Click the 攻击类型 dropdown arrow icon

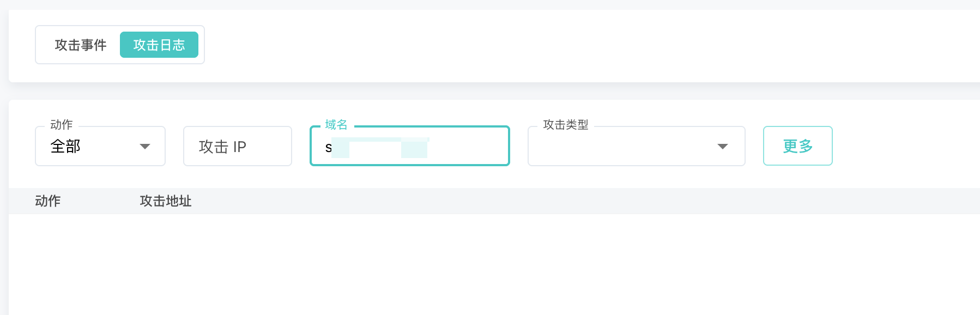pyautogui.click(x=723, y=146)
